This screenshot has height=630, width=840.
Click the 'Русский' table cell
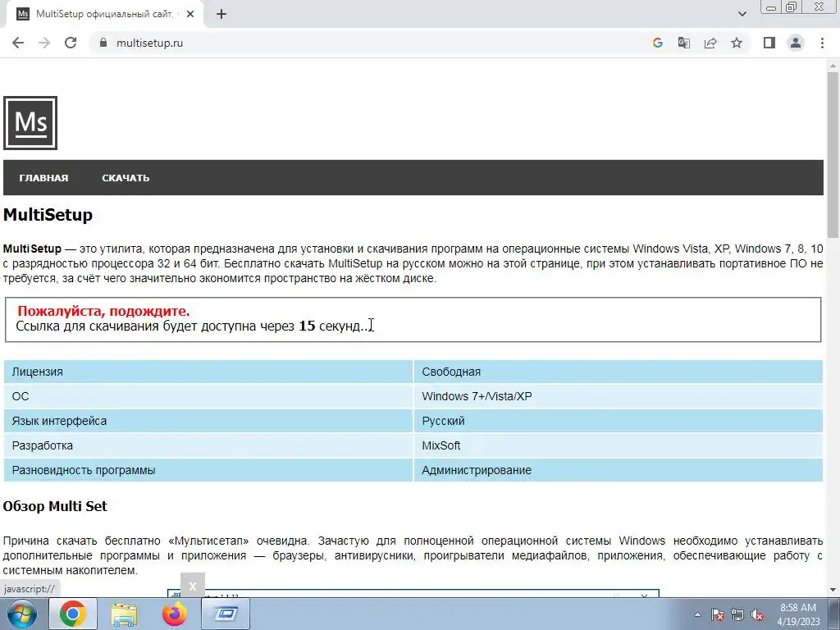coord(619,421)
